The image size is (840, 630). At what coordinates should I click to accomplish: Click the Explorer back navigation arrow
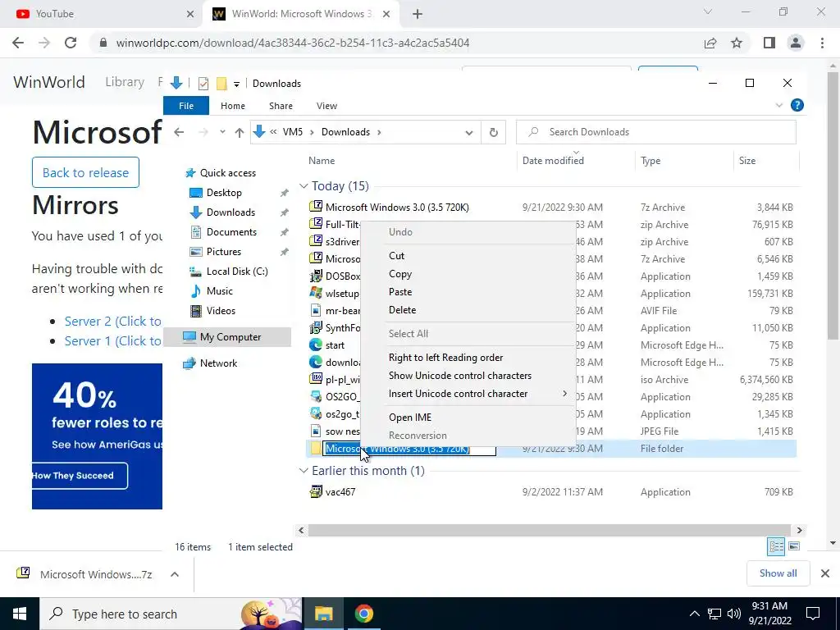pos(179,132)
